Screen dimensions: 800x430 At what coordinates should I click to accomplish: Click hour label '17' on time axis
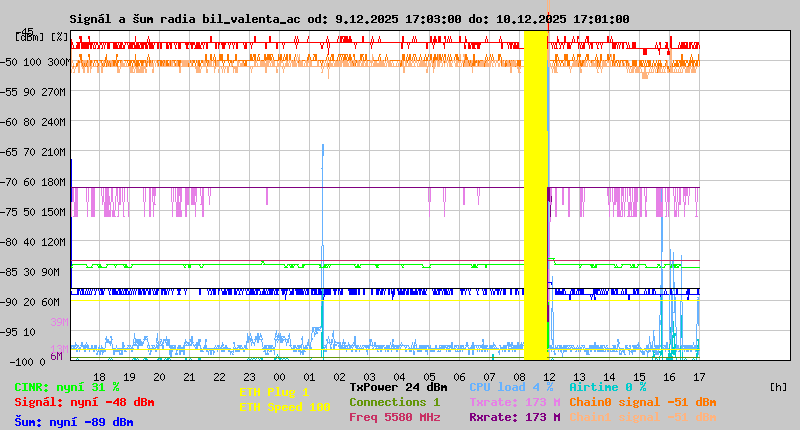click(x=699, y=377)
